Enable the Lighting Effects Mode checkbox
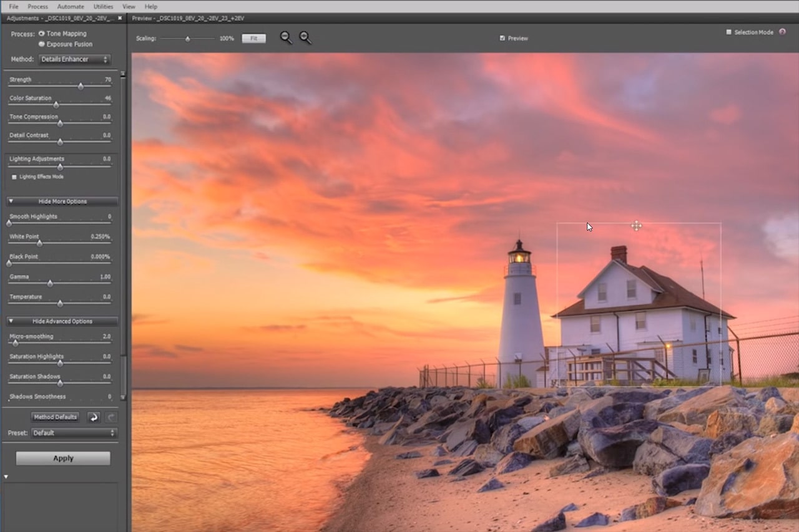The height and width of the screenshot is (532, 799). click(x=14, y=177)
